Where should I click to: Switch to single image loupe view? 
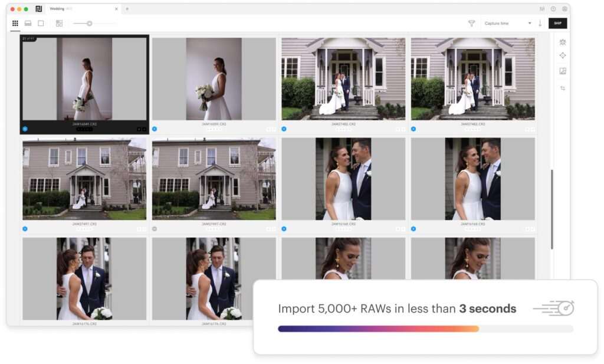point(41,24)
